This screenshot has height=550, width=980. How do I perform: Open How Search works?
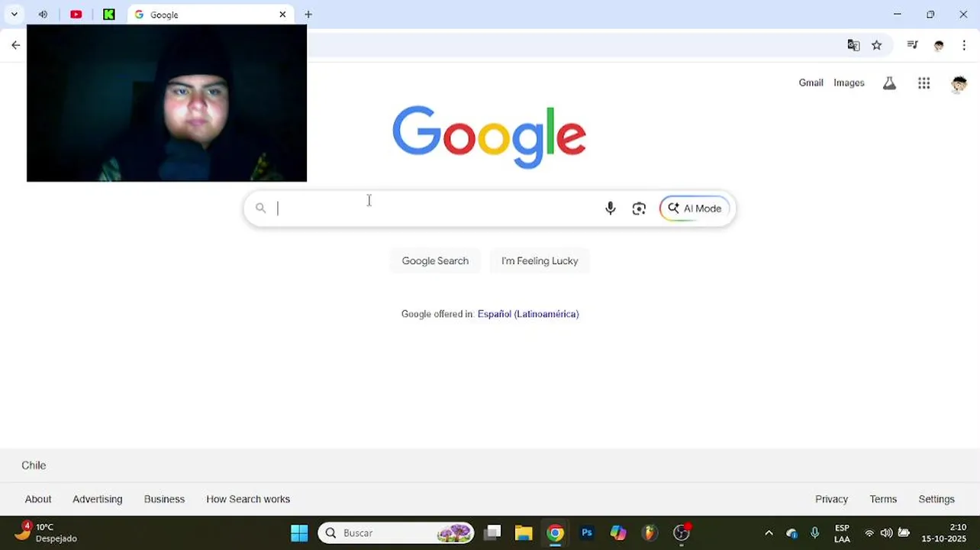pos(248,499)
